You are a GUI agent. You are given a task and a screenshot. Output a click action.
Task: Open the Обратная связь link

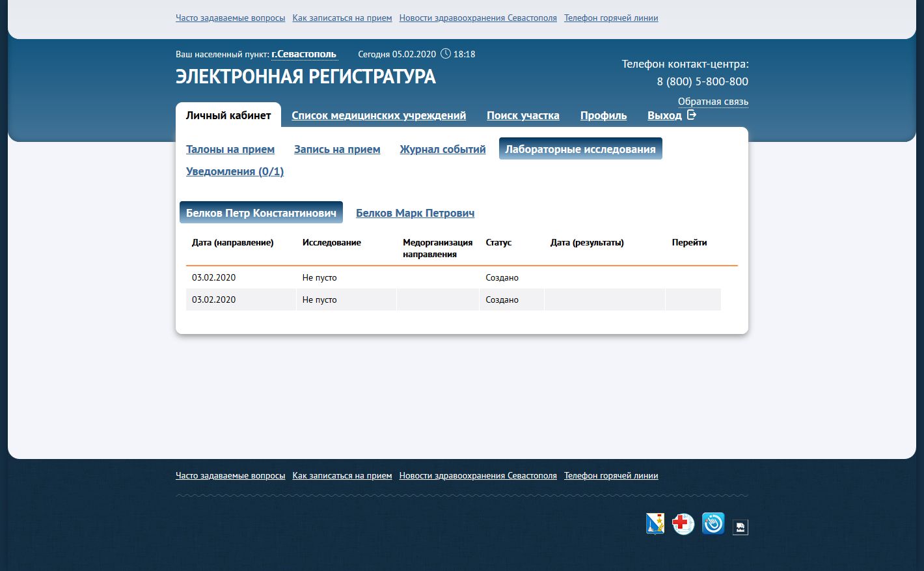(713, 102)
